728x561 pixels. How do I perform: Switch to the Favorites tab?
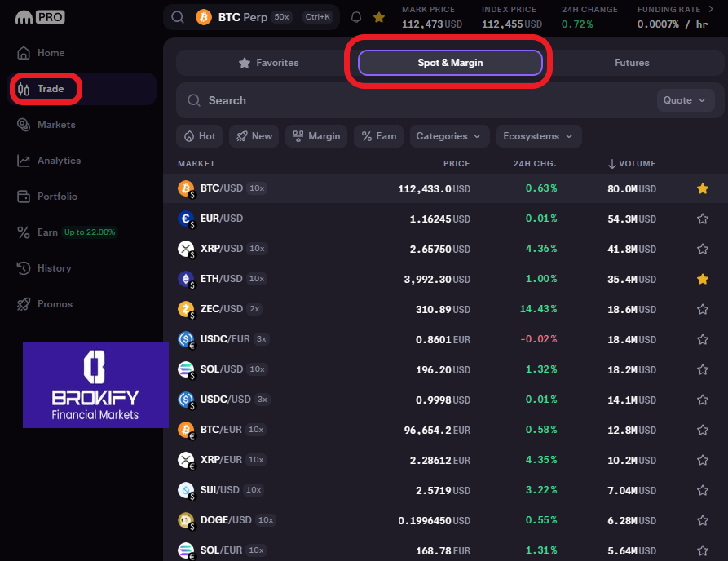click(268, 63)
